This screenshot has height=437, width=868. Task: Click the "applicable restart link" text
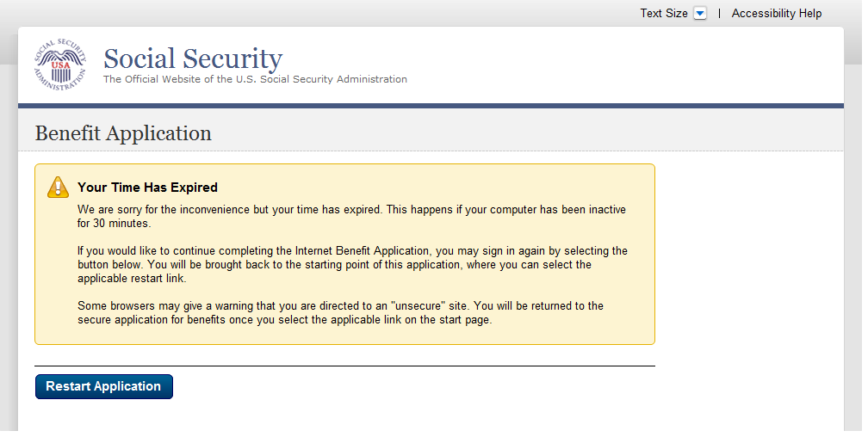(131, 279)
